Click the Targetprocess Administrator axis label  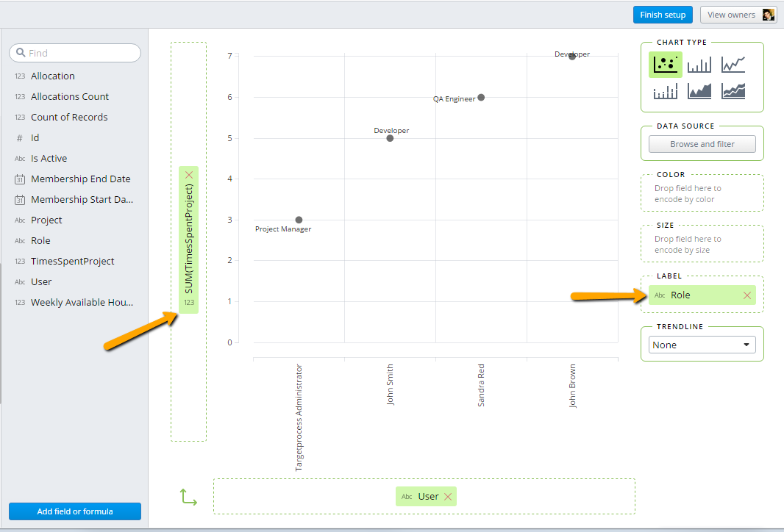(299, 417)
